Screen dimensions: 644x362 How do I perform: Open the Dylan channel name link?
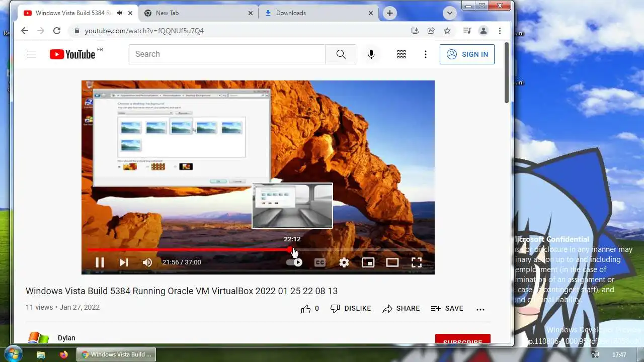pos(66,338)
